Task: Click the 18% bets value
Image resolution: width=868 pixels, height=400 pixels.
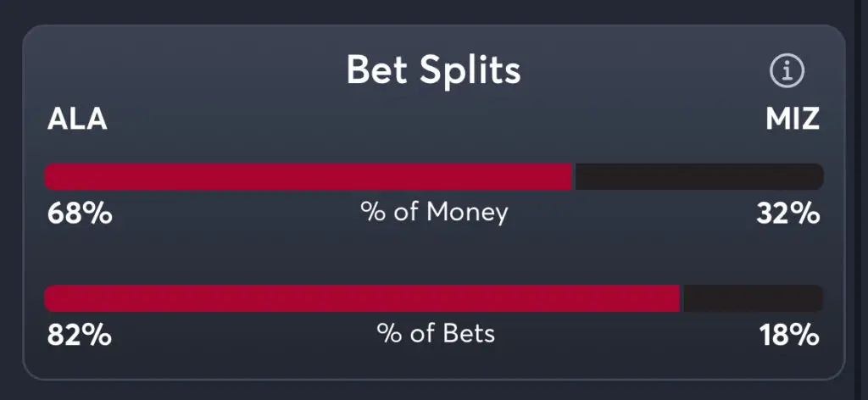Action: [788, 336]
